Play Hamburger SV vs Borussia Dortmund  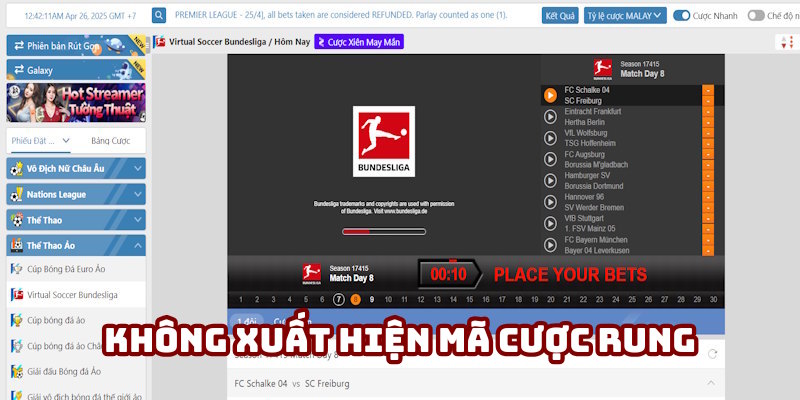550,181
